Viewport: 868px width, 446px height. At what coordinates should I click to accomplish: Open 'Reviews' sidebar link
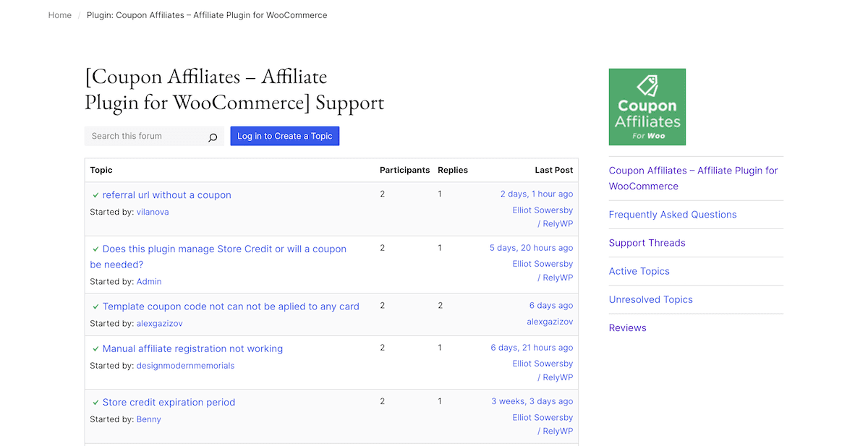point(628,327)
